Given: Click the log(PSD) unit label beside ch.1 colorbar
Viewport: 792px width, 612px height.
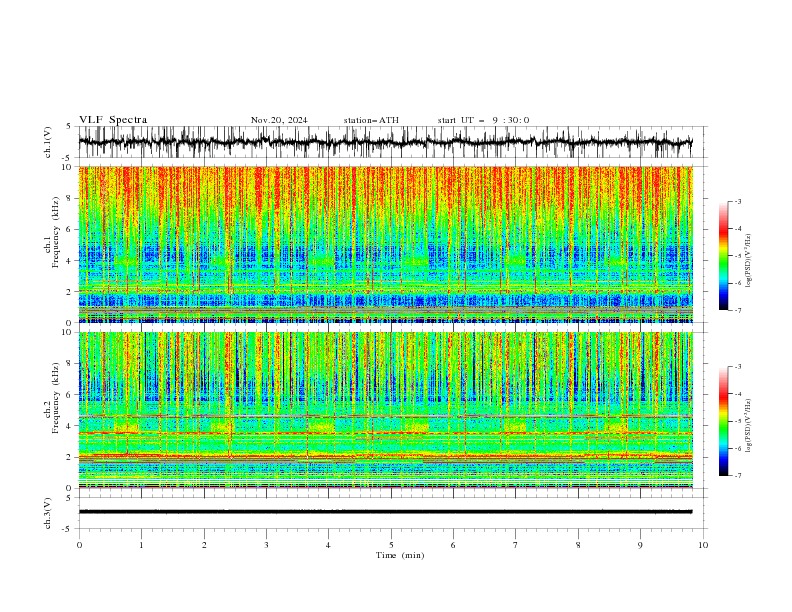Looking at the screenshot, I should [749, 261].
